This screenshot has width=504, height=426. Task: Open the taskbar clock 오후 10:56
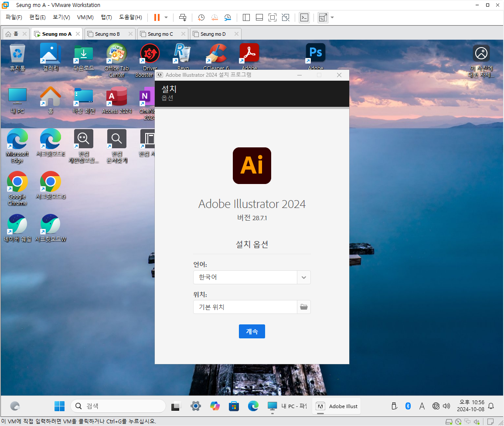pos(470,406)
